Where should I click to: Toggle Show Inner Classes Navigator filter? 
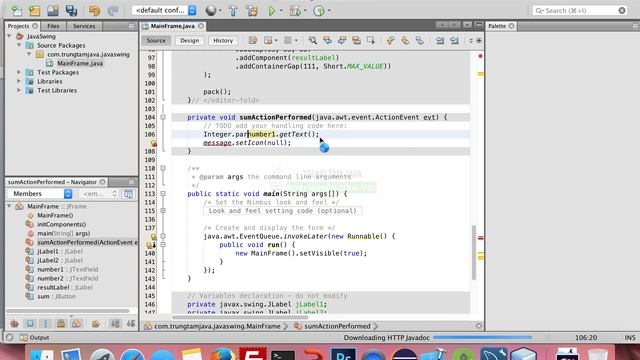click(x=76, y=324)
